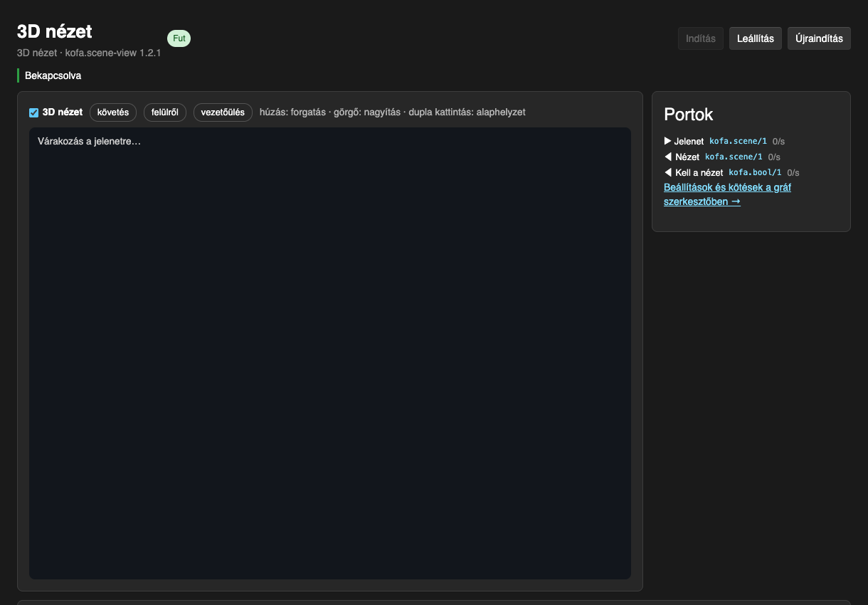Click the Fut status badge
868x605 pixels.
pos(179,38)
